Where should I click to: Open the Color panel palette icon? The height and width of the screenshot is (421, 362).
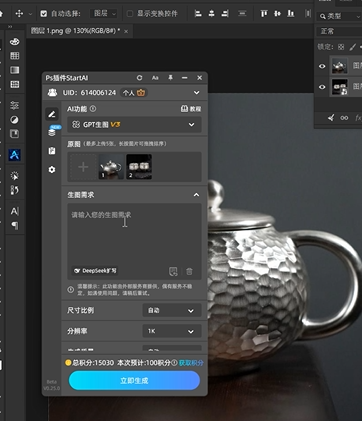tap(15, 42)
